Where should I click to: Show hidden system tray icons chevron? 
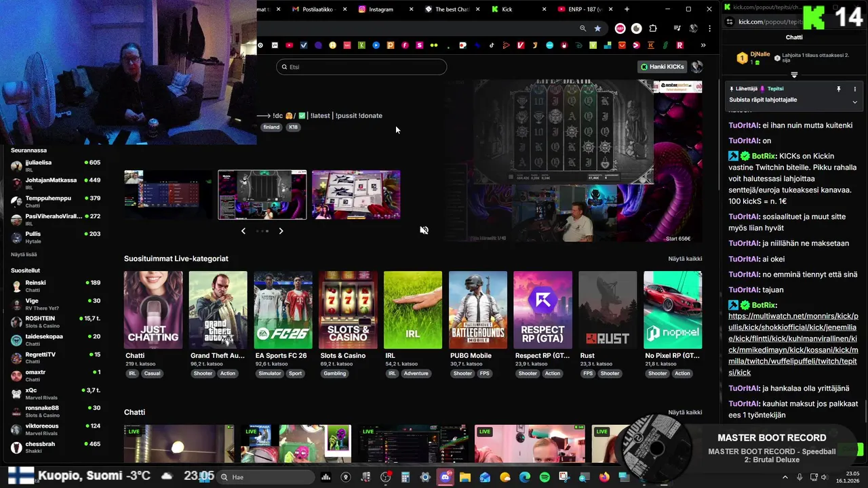pos(785,477)
